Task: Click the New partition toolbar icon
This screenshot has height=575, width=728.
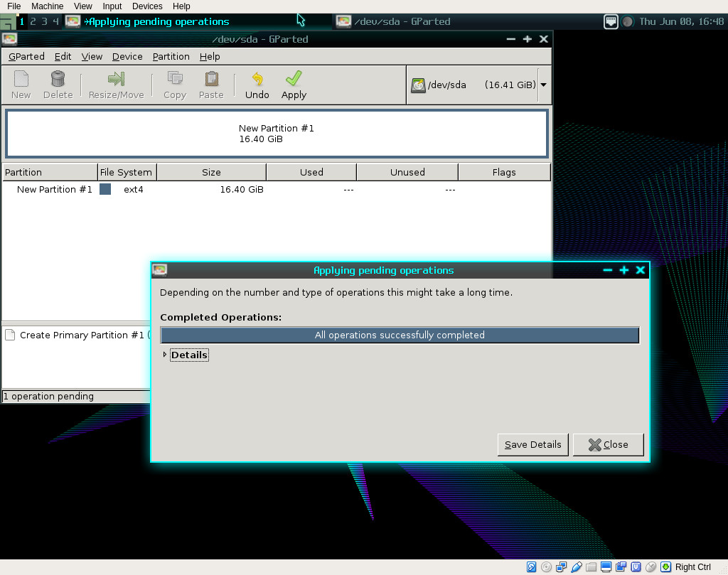Action: point(21,79)
